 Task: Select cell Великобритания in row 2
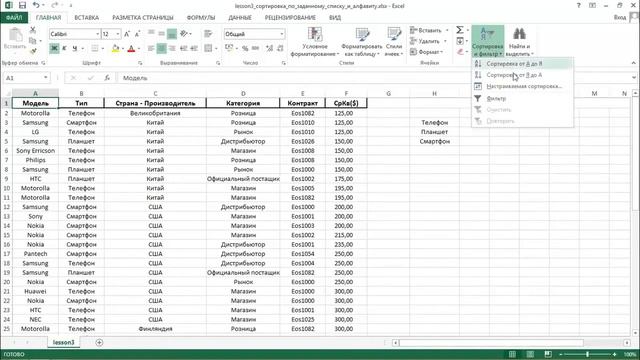tap(155, 113)
